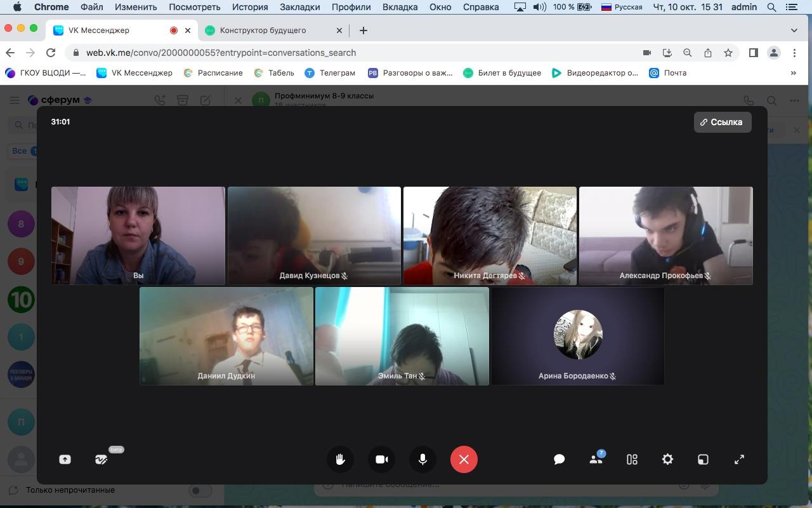The width and height of the screenshot is (812, 508).
Task: Go back in browser history
Action: tap(10, 53)
